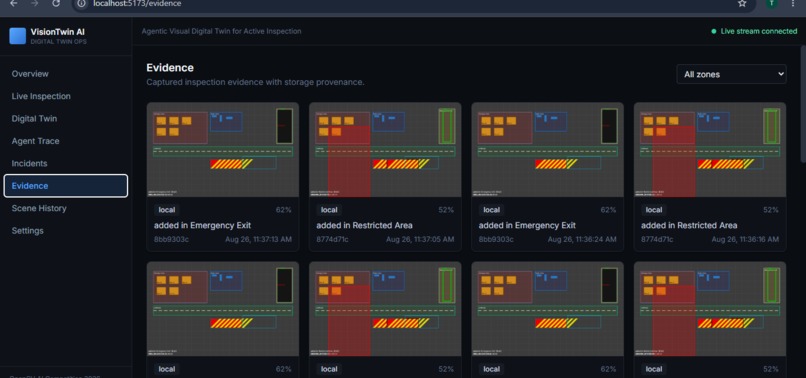Reload the current browser page
Image resolution: width=806 pixels, height=378 pixels.
(x=56, y=4)
